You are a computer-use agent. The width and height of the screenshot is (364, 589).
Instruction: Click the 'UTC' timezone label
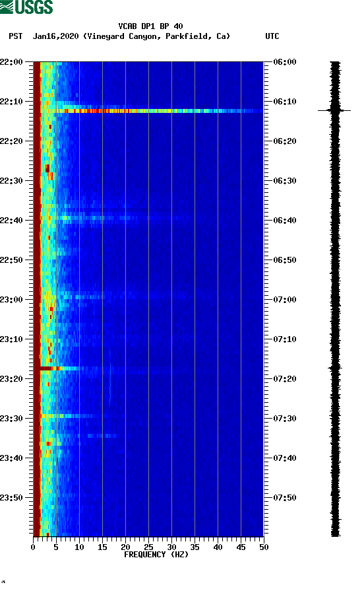pos(272,36)
